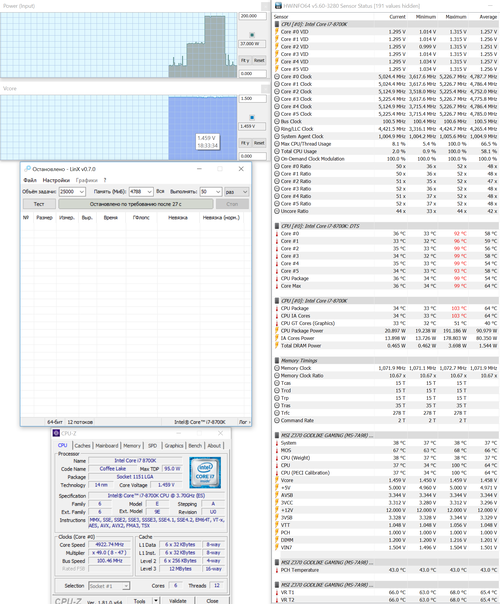Image resolution: width=500 pixels, height=604 pixels.
Task: Open the CPU-Z Tools dropdown arrow
Action: pyautogui.click(x=156, y=601)
